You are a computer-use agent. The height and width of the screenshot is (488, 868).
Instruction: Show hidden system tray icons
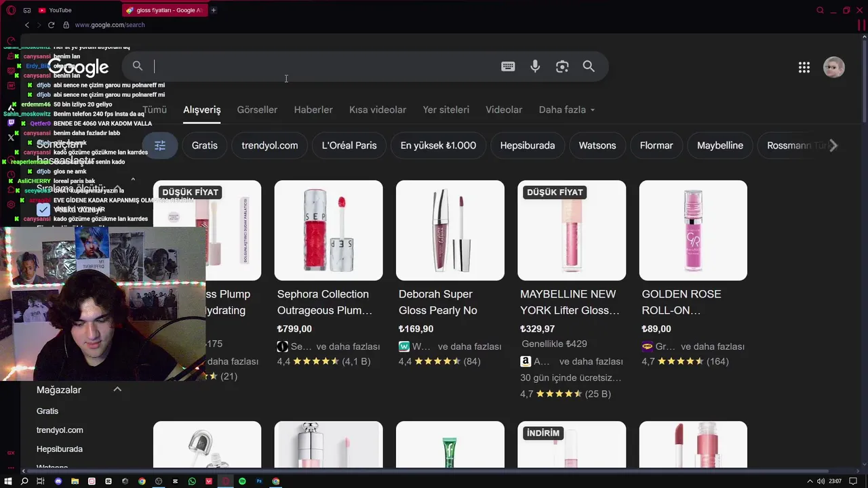point(810,481)
